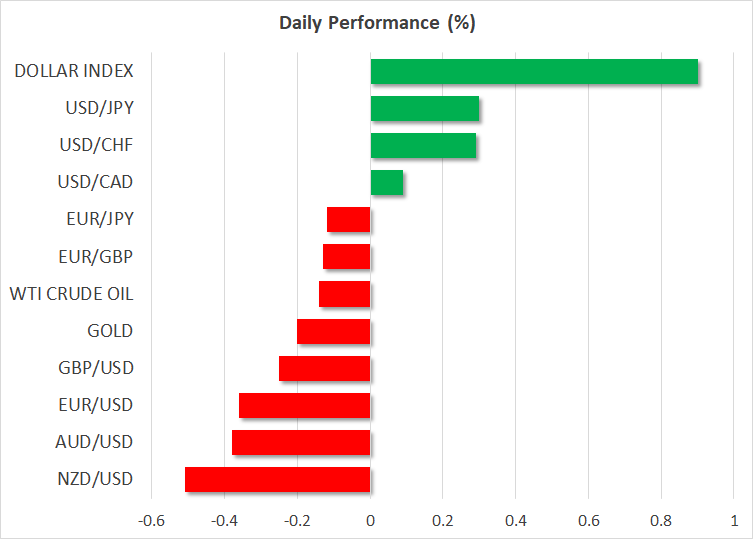Select the AUD/USD red bar
Image resolution: width=753 pixels, height=539 pixels.
click(301, 441)
